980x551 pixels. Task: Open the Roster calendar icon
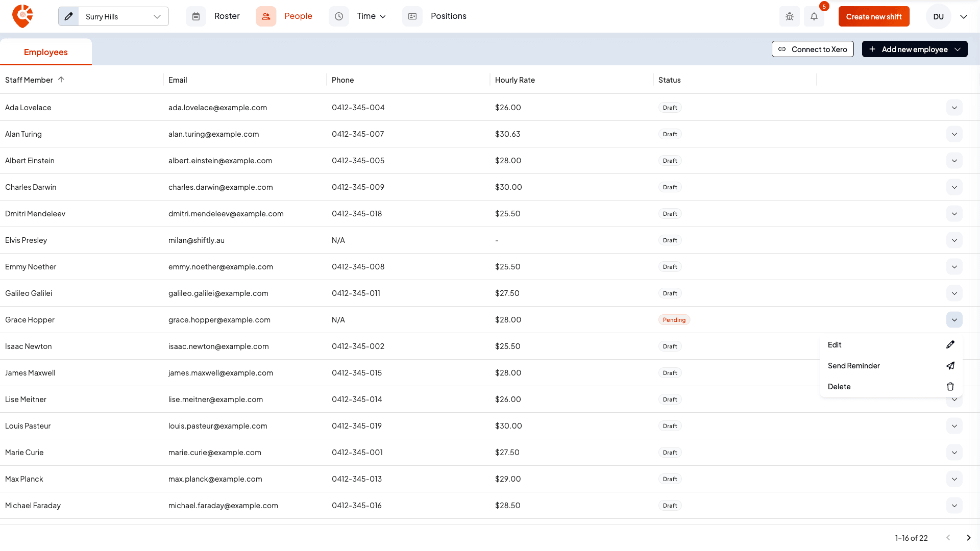click(x=196, y=16)
